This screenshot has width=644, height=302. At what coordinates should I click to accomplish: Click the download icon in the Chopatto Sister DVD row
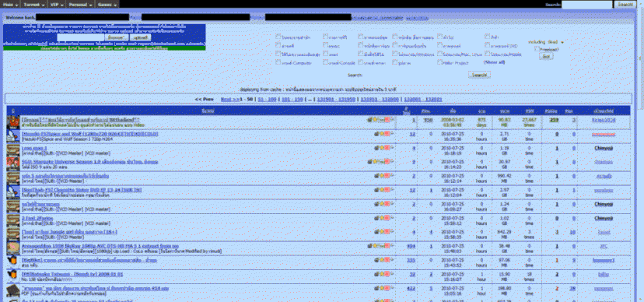pyautogui.click(x=376, y=190)
